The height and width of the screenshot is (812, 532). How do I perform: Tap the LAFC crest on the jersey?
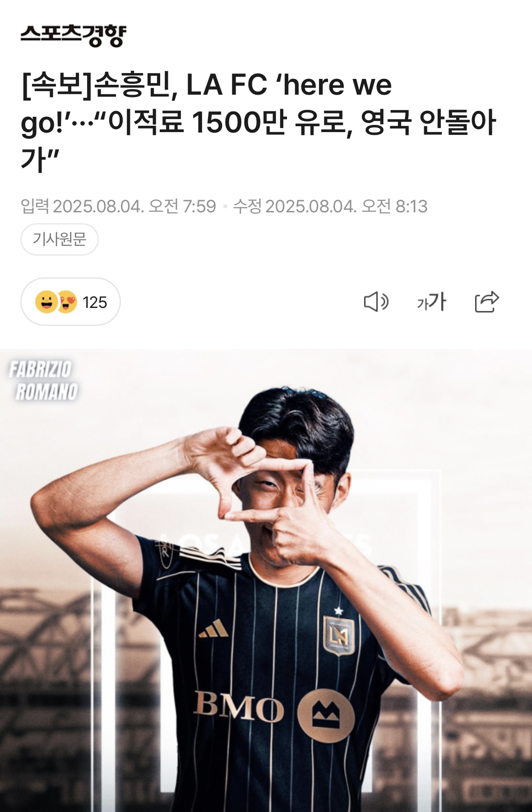[x=339, y=634]
